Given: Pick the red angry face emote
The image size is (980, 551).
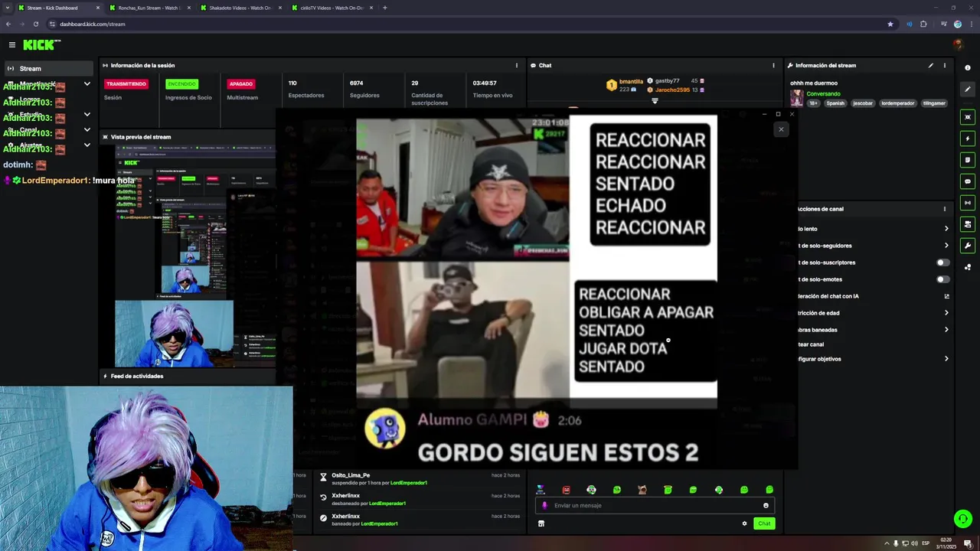Looking at the screenshot, I should coord(566,490).
